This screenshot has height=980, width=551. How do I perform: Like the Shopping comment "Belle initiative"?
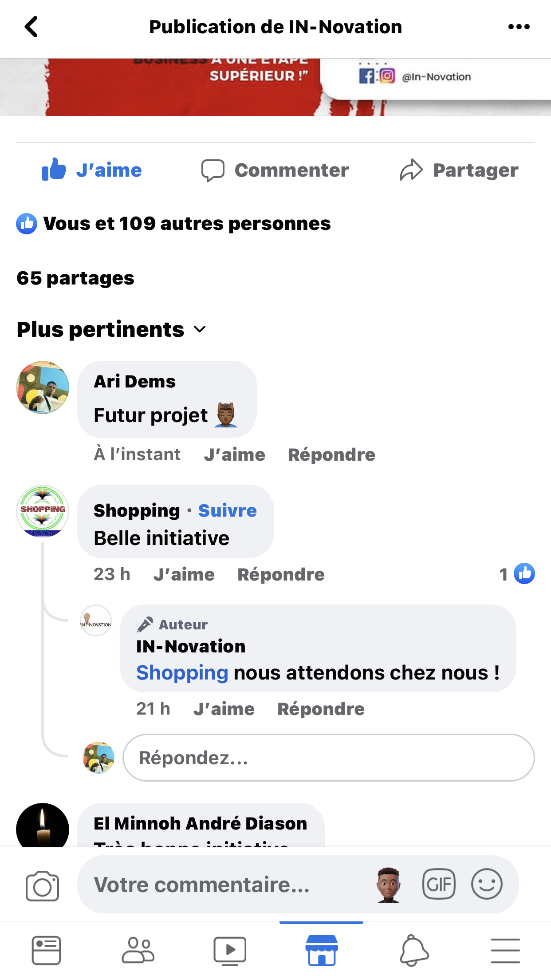coord(184,575)
